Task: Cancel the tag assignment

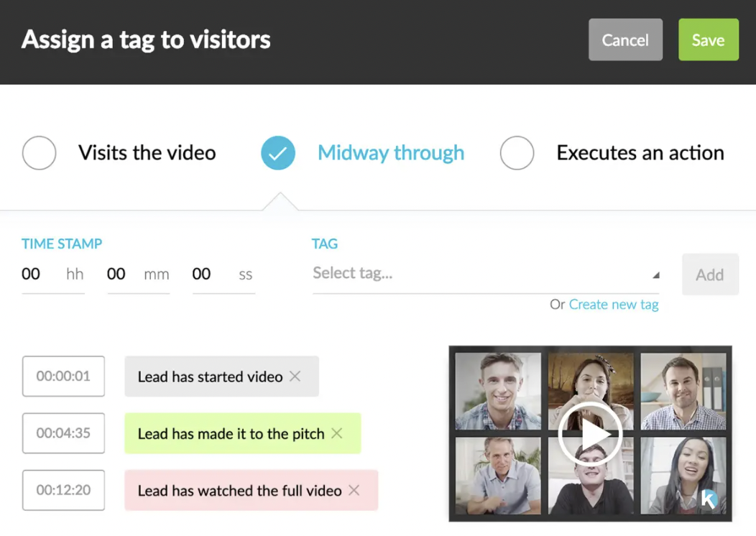Action: coord(625,40)
